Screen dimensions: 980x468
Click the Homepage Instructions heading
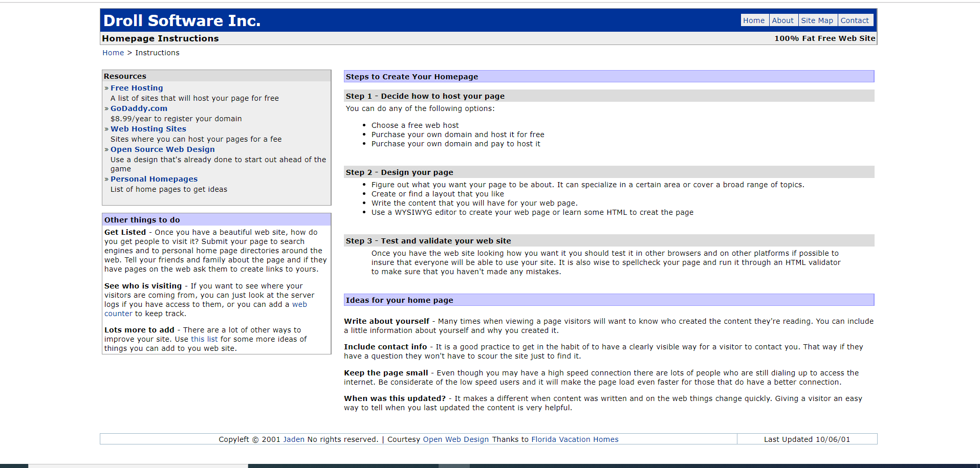click(160, 38)
